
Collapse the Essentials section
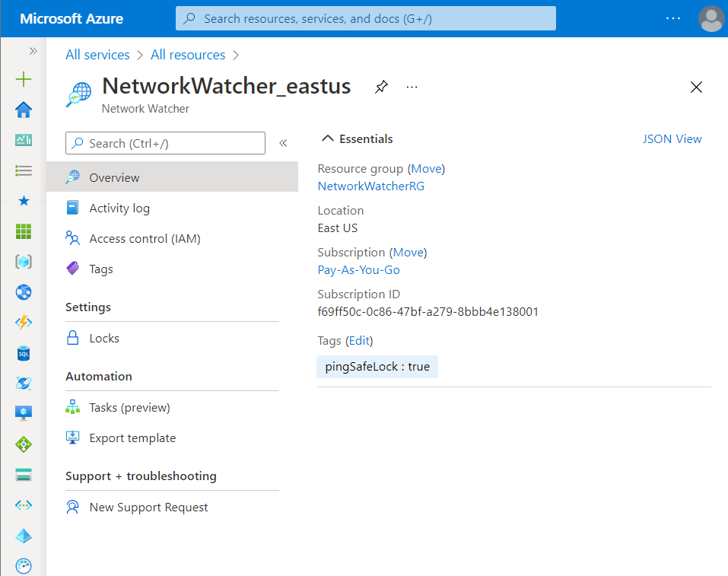328,138
